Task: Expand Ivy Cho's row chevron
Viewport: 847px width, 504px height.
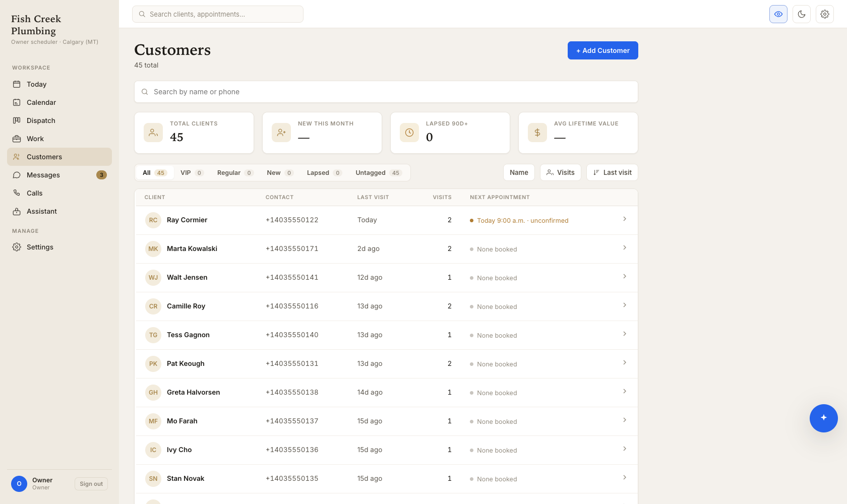Action: pyautogui.click(x=625, y=449)
